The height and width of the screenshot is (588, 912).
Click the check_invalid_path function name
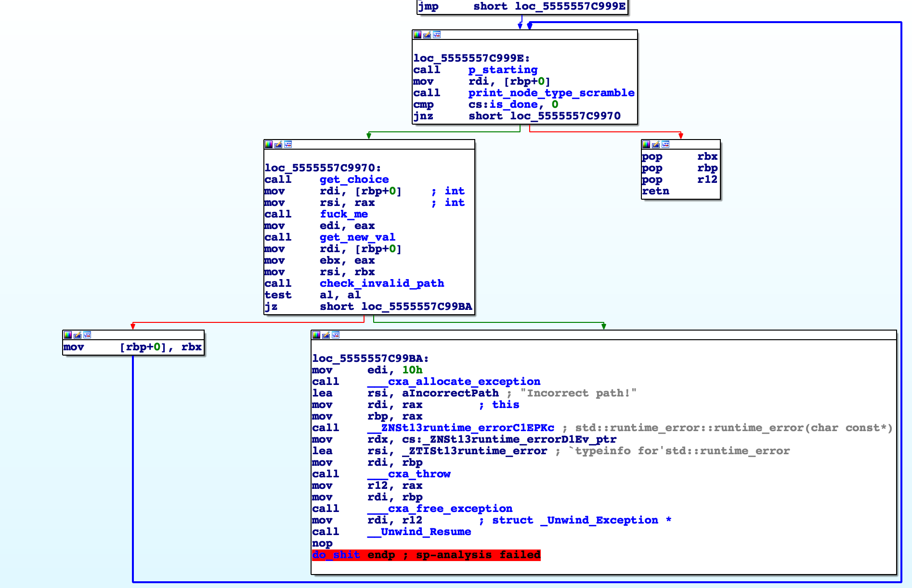click(x=381, y=283)
